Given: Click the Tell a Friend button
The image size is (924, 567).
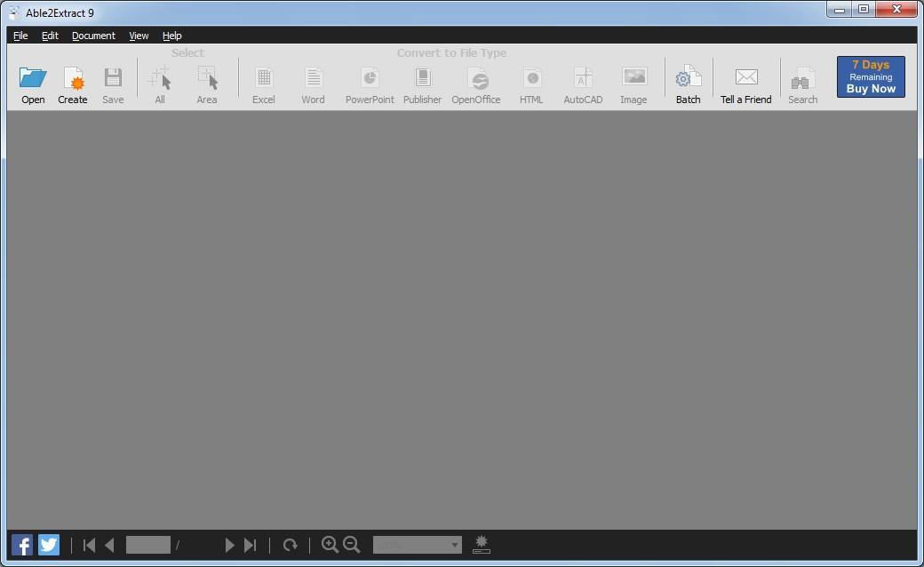Looking at the screenshot, I should point(745,82).
